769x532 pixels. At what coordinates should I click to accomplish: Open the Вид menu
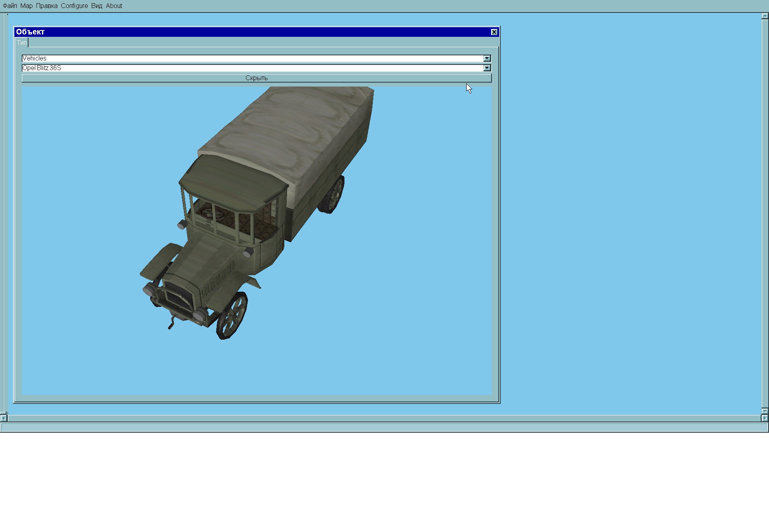pos(97,6)
